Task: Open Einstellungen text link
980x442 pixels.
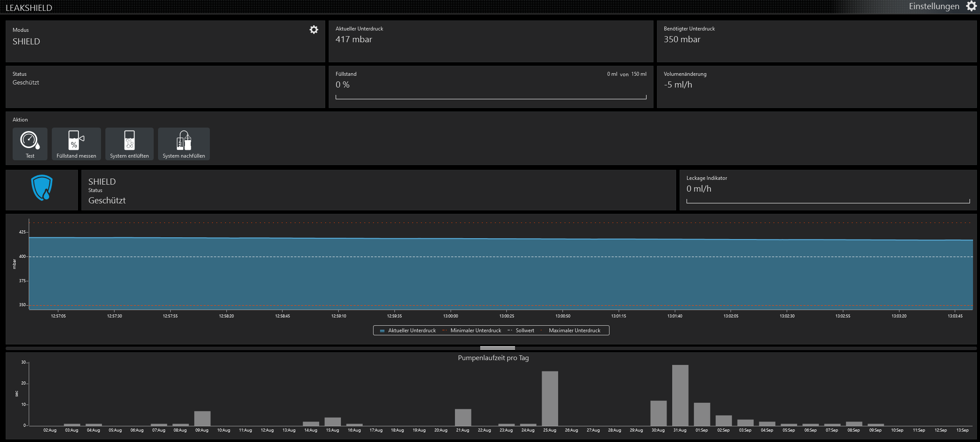Action: [x=933, y=6]
